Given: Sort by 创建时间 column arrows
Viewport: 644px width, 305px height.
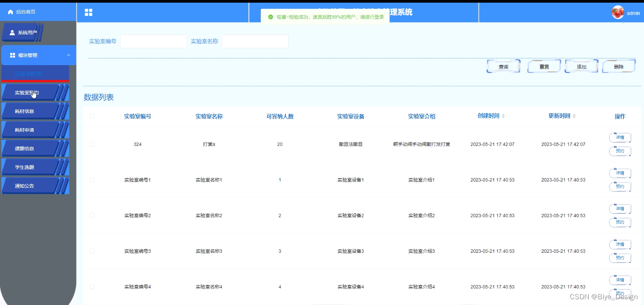Looking at the screenshot, I should (503, 116).
